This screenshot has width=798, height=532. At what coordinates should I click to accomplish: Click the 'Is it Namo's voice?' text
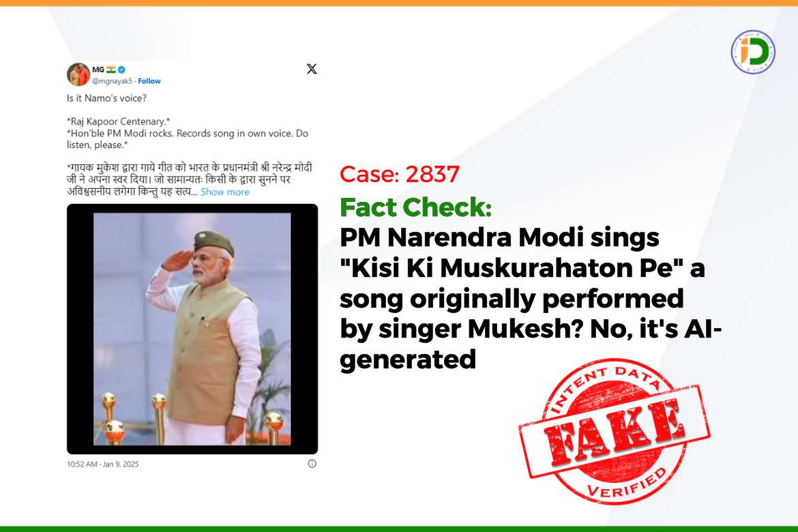[x=106, y=98]
